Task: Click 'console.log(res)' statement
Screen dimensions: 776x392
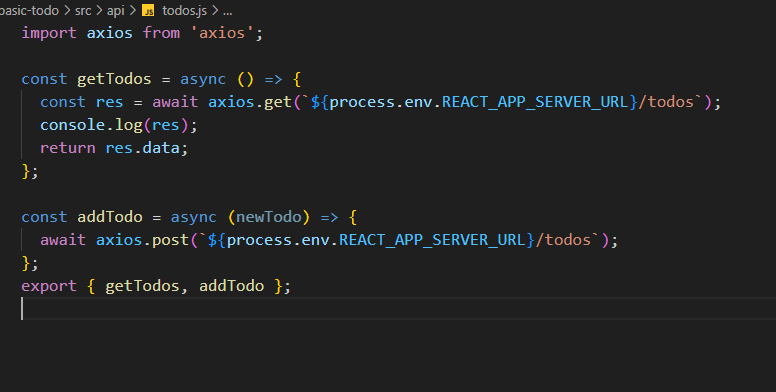Action: tap(119, 125)
